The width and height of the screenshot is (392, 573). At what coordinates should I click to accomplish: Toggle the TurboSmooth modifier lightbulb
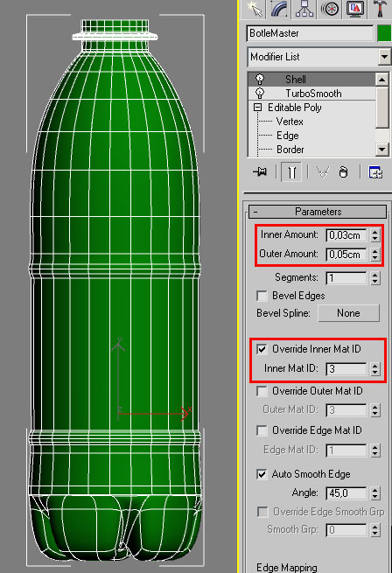tap(260, 93)
